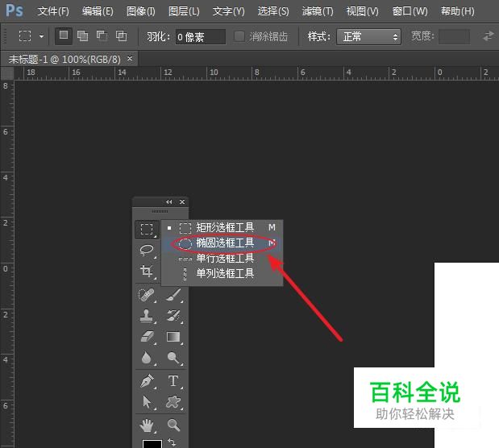Open the 样式 style dropdown
Image resolution: width=499 pixels, height=448 pixels.
(x=368, y=36)
